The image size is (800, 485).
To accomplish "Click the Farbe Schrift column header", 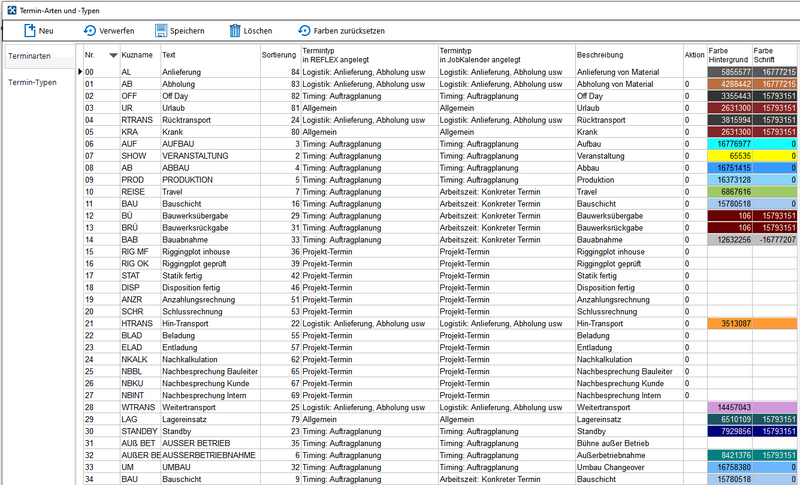I will point(774,55).
